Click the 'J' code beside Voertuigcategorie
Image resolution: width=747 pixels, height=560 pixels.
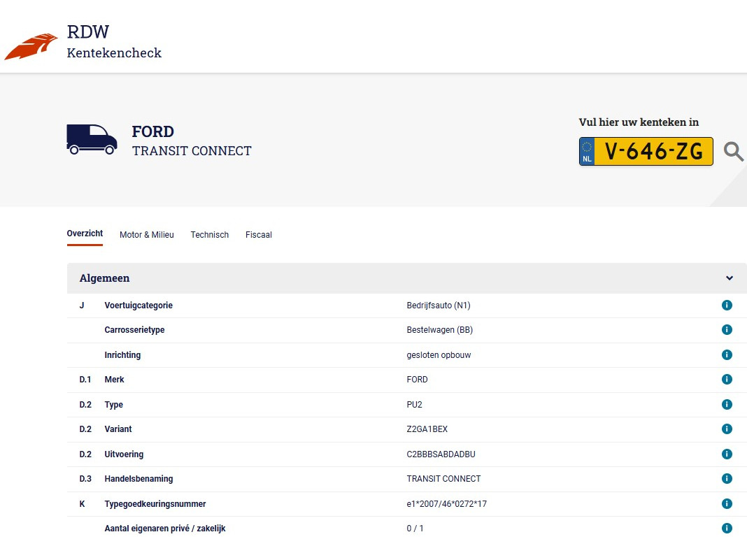(x=82, y=306)
